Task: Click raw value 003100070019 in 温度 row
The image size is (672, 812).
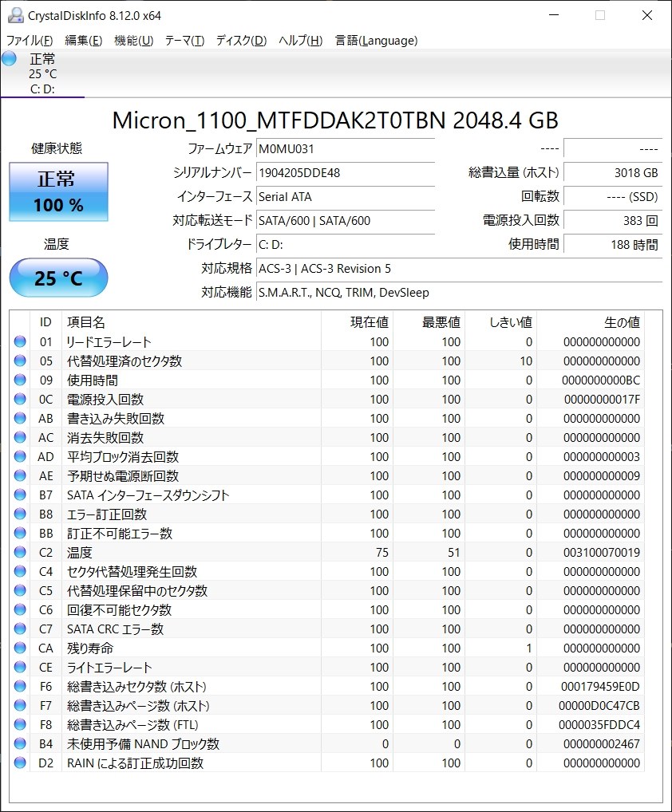Action: (x=602, y=553)
